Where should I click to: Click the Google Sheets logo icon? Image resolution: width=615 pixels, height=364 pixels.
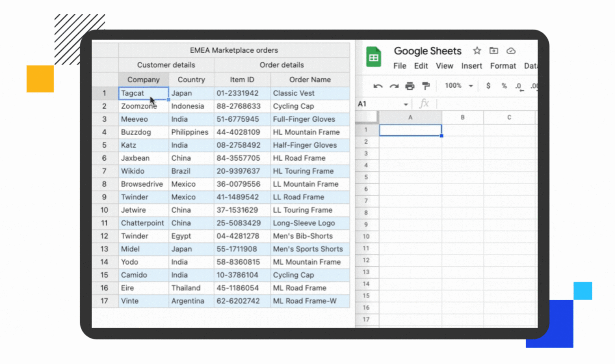click(374, 57)
